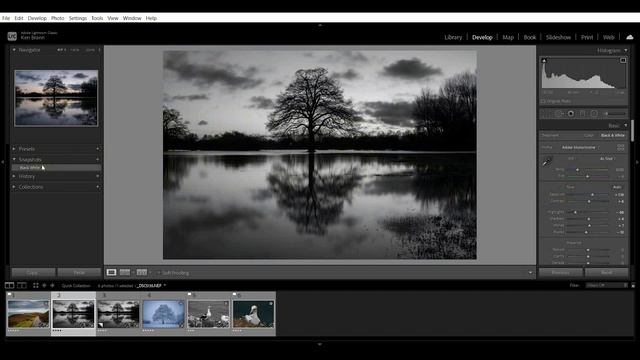
Task: Switch to the Library module
Action: click(453, 37)
